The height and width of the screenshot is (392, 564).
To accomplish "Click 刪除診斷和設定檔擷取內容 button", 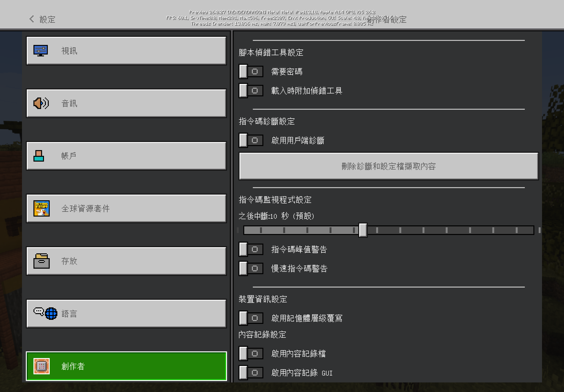I will tap(388, 166).
